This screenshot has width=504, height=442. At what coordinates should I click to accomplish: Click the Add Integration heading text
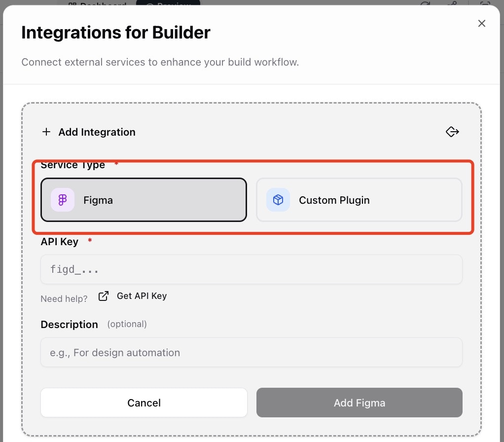coord(97,132)
